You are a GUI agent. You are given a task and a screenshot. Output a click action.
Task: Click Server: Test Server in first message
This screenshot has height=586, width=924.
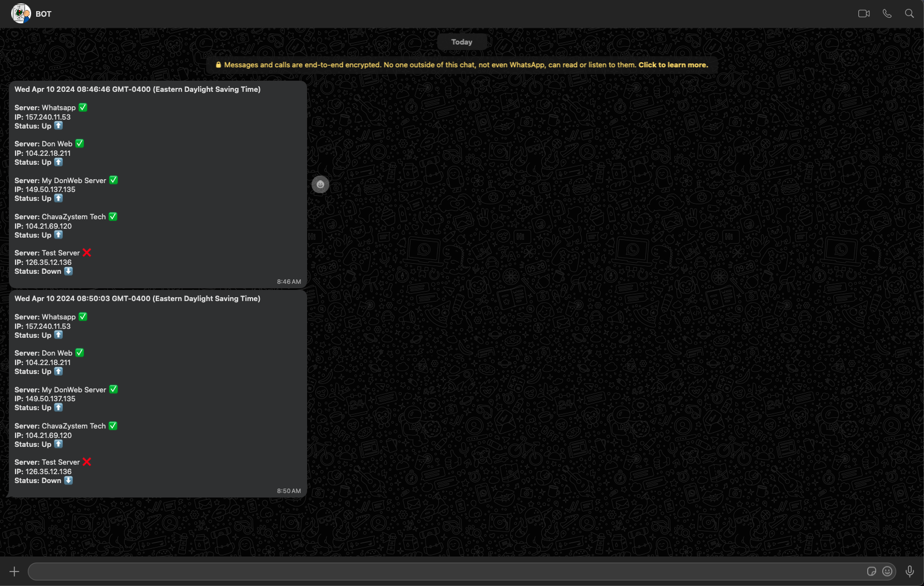[x=53, y=253]
